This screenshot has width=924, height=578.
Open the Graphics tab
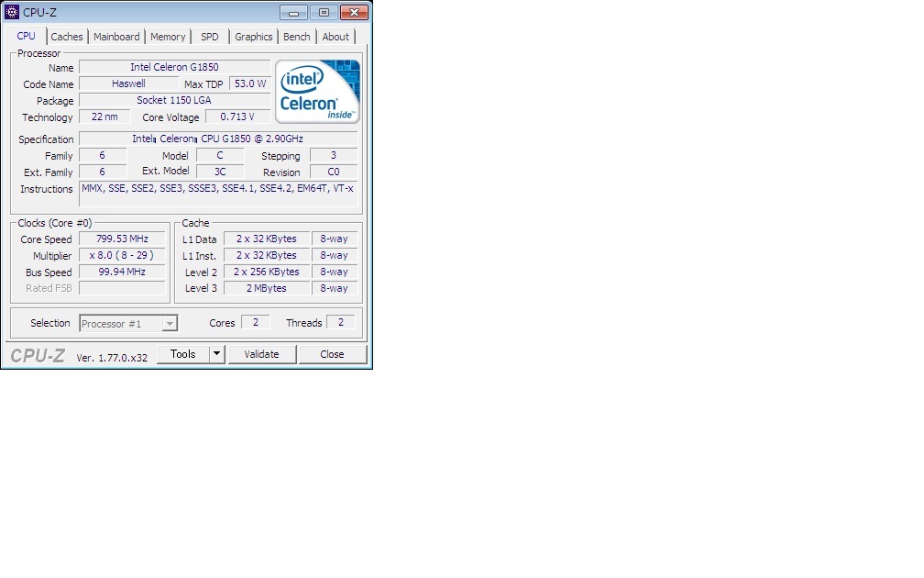253,37
